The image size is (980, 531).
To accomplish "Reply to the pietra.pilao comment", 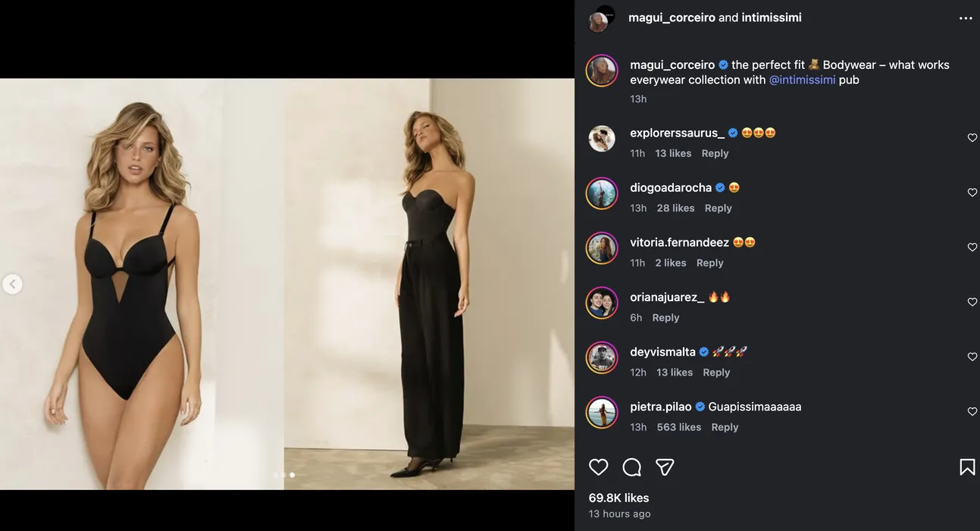I will tap(725, 427).
